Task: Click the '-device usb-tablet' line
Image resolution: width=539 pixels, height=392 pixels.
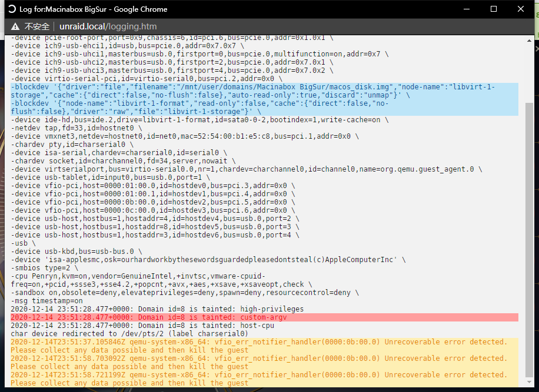Action: point(111,177)
